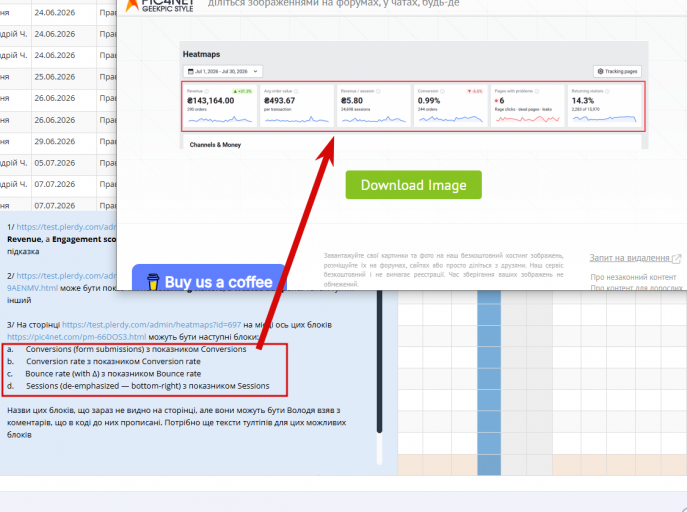Click the coffee cup icon on donate button
This screenshot has height=512, width=687.
coord(152,282)
